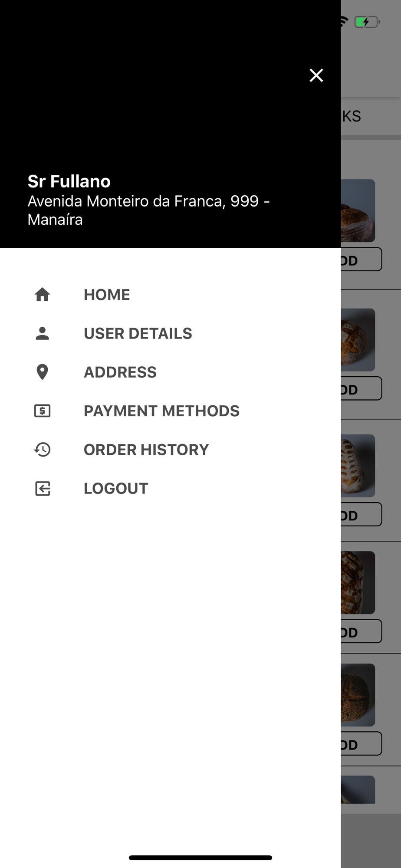
Task: Select LOGOUT menu entry
Action: (x=116, y=488)
